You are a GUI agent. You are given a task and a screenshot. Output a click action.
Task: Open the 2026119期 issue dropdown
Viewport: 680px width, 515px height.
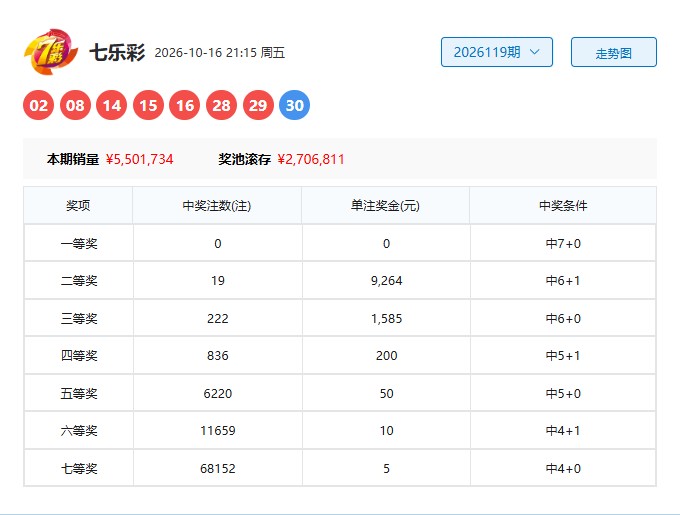(497, 52)
